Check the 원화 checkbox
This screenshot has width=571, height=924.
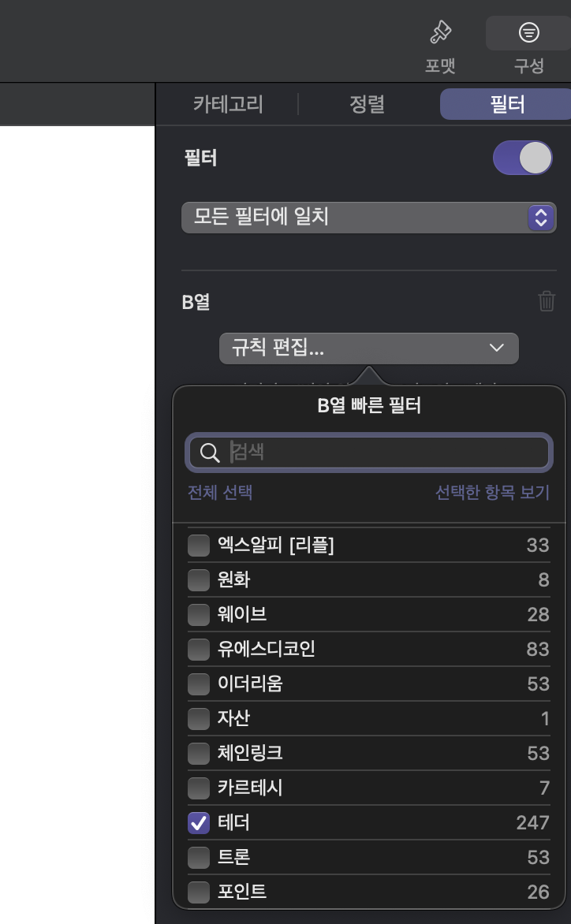click(199, 579)
